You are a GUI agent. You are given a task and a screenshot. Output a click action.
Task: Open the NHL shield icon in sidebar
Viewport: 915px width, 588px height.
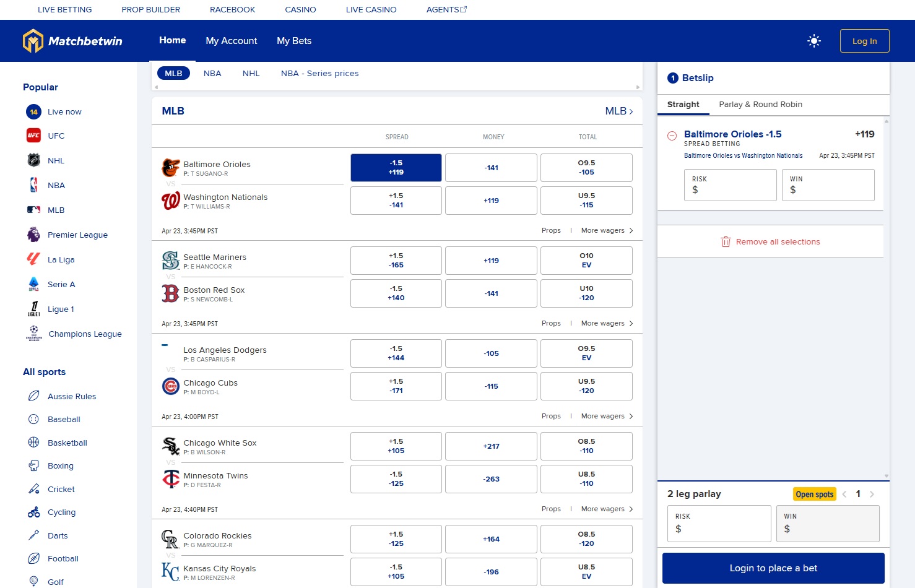[33, 160]
